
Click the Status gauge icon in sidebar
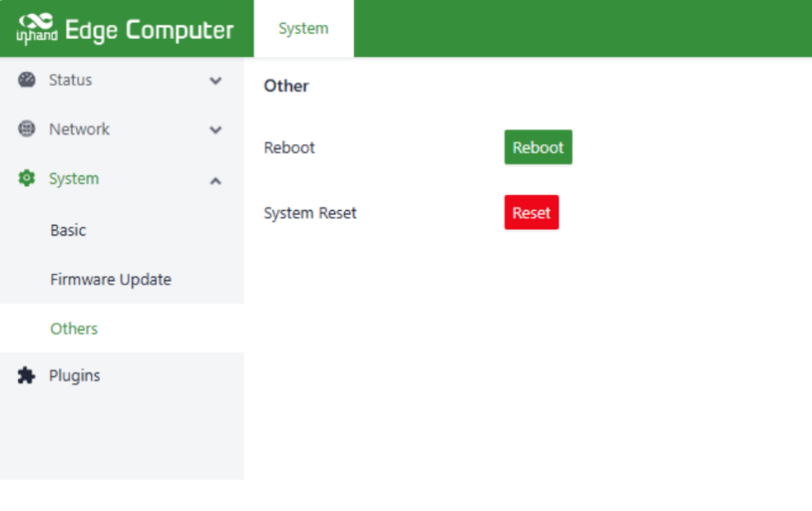tap(26, 80)
